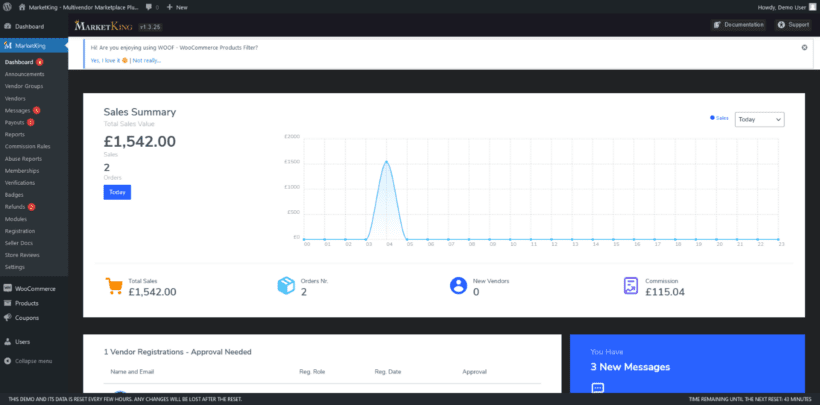Click 'Howdy, Demo User' account link

pyautogui.click(x=781, y=7)
